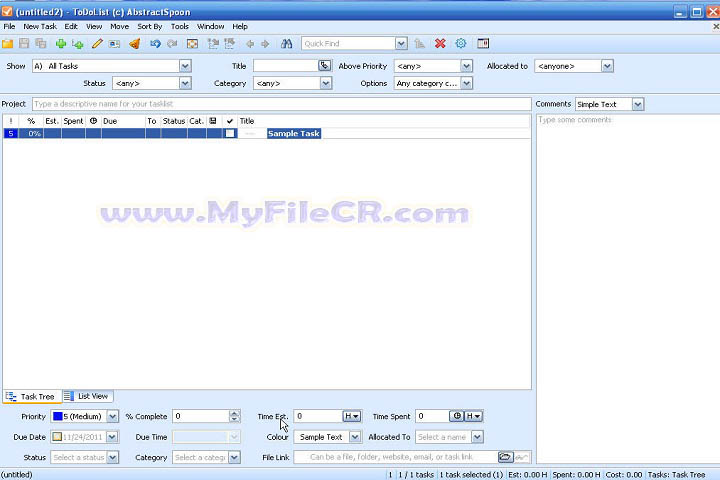720x480 pixels.
Task: Tick the Sample Task completion checkbox
Action: 230,134
